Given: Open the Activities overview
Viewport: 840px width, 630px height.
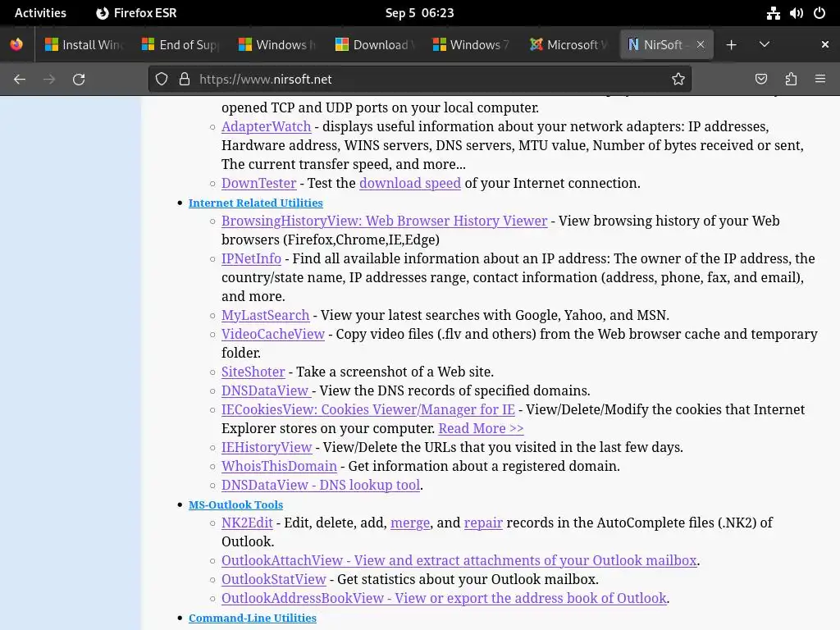Looking at the screenshot, I should pyautogui.click(x=40, y=13).
